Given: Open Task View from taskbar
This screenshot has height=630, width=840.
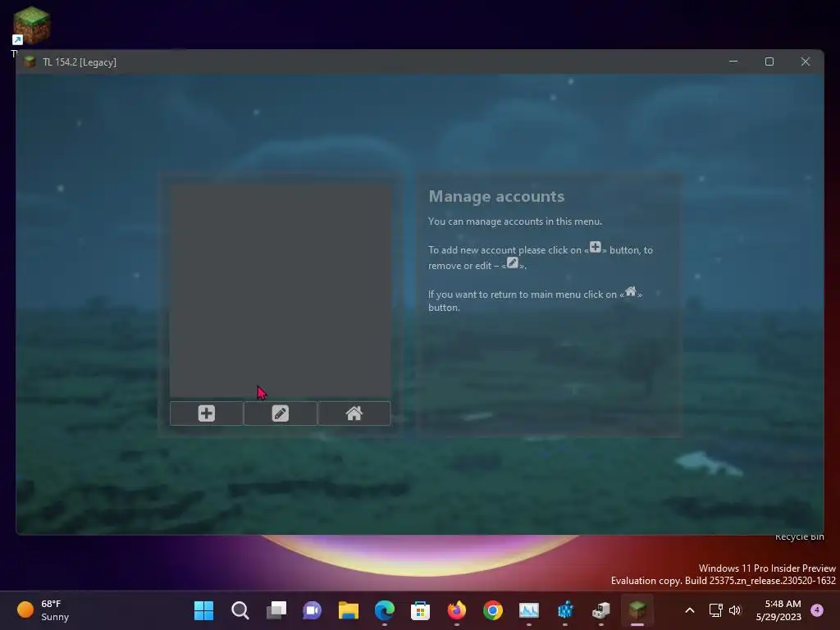Looking at the screenshot, I should (276, 610).
